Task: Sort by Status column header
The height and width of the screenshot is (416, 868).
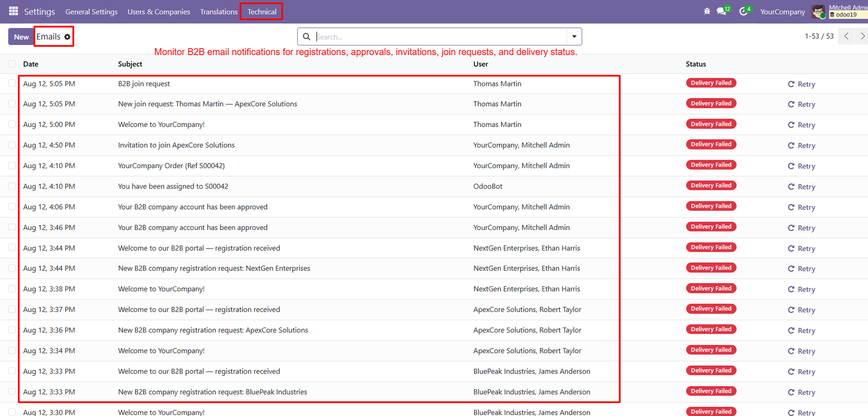Action: click(x=696, y=64)
